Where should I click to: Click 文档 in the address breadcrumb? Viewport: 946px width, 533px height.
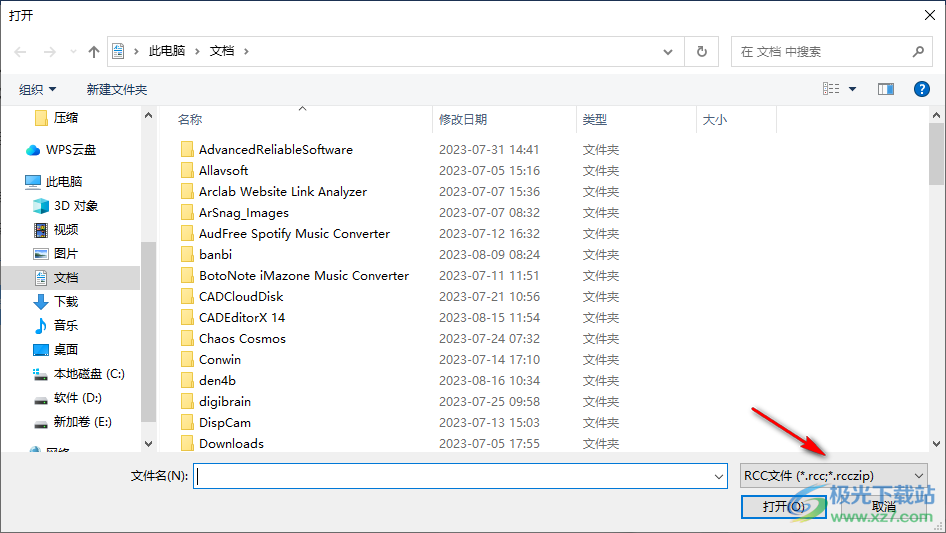tap(221, 51)
